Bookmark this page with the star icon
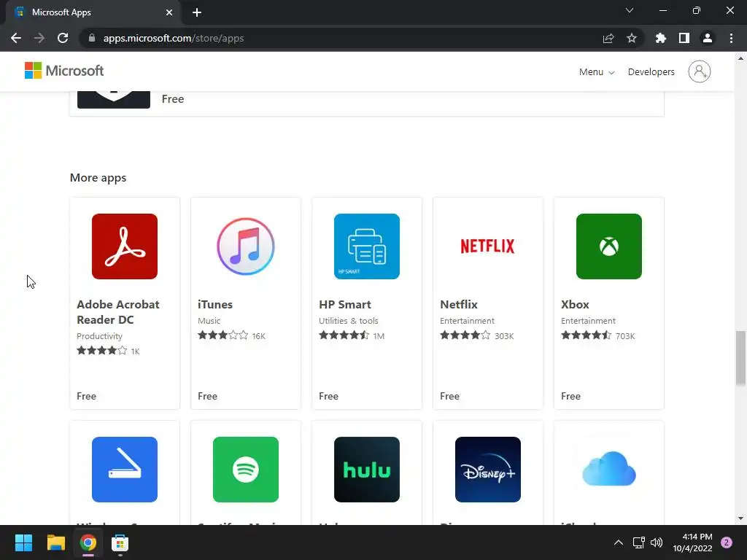 631,38
